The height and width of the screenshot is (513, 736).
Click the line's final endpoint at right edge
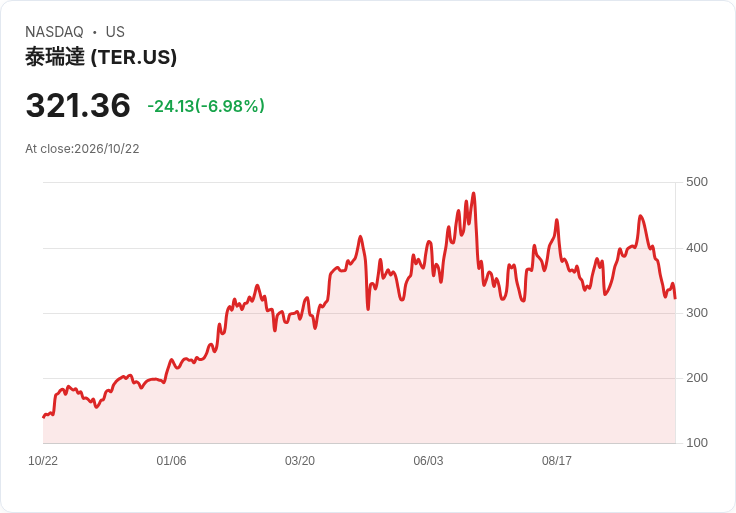click(x=675, y=298)
